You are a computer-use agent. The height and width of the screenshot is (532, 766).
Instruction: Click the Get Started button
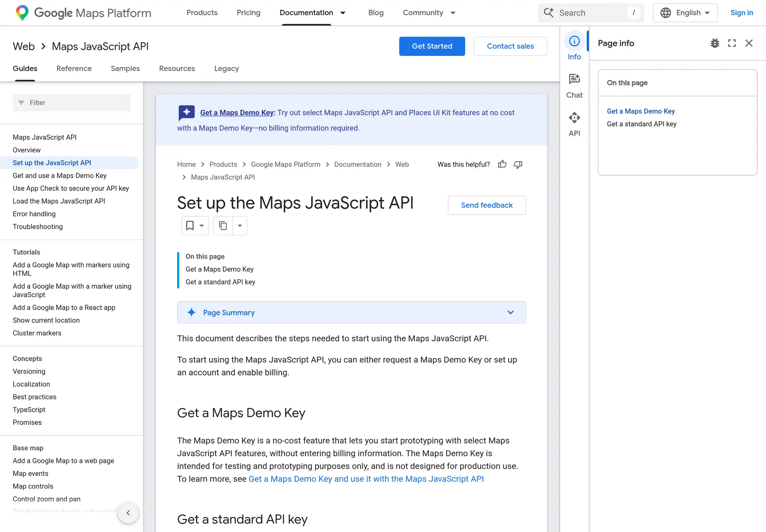coord(432,46)
